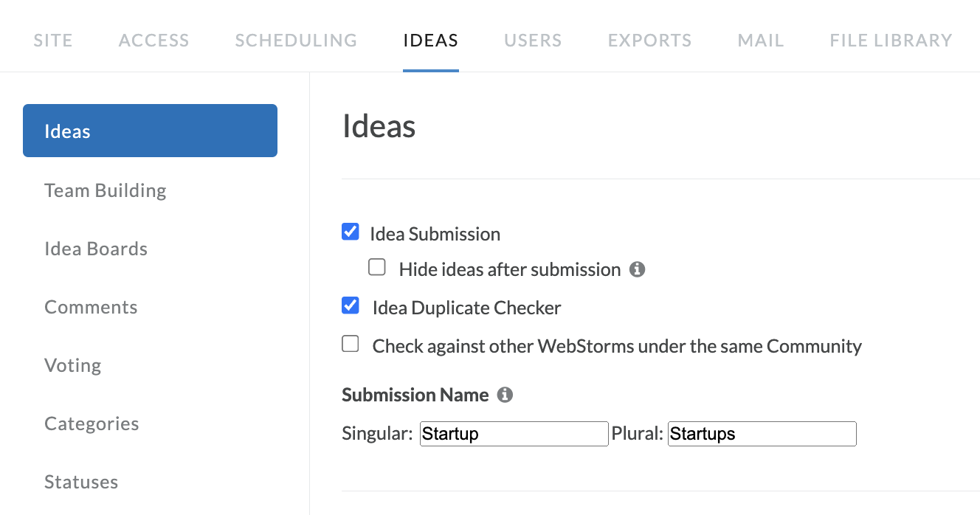Switch to the ACCESS tab
The height and width of the screenshot is (515, 980).
[x=154, y=41]
